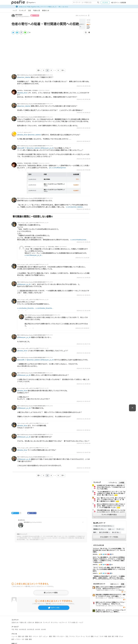Expand ランキングの続きを見る

pyautogui.click(x=109, y=515)
